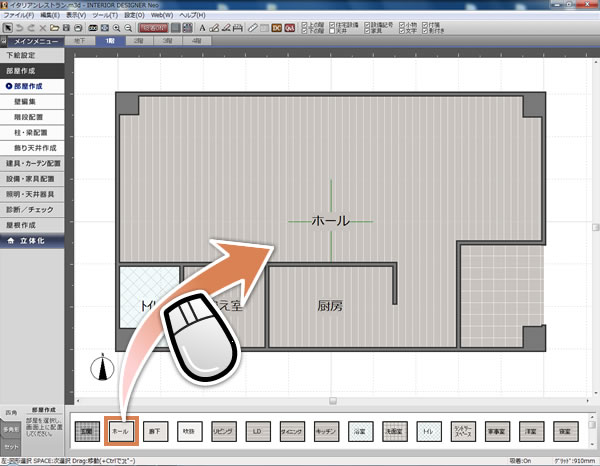Select the 厨房 room in the floor plan
This screenshot has height=466, width=600.
point(330,305)
